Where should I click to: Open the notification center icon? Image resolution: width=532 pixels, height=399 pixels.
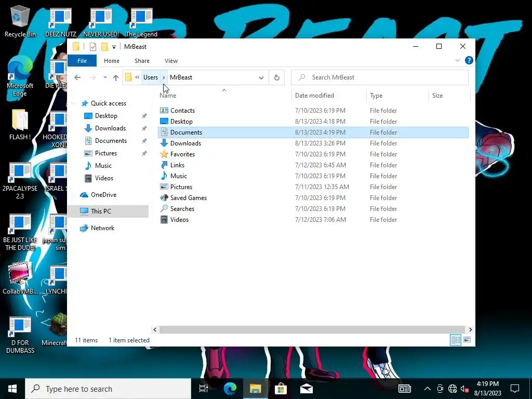[515, 389]
